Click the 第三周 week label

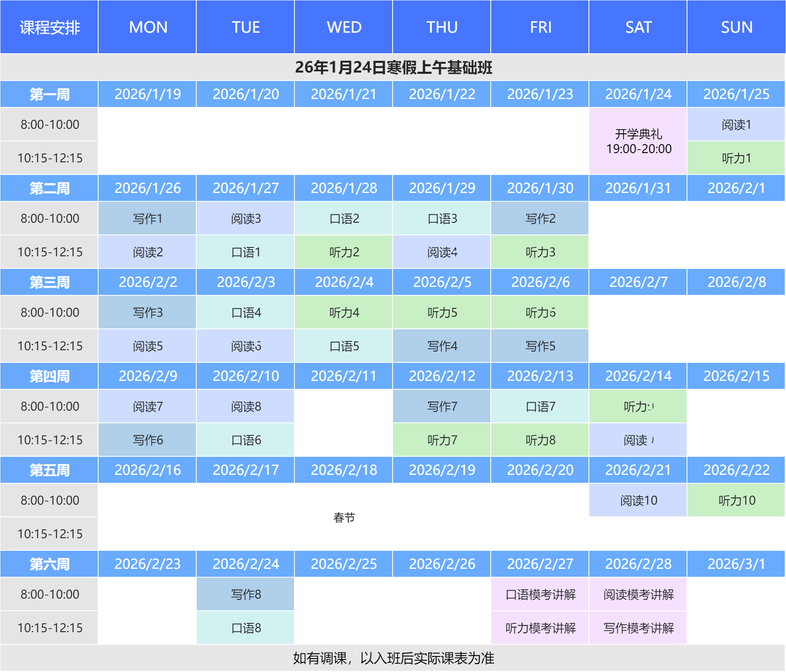point(49,282)
